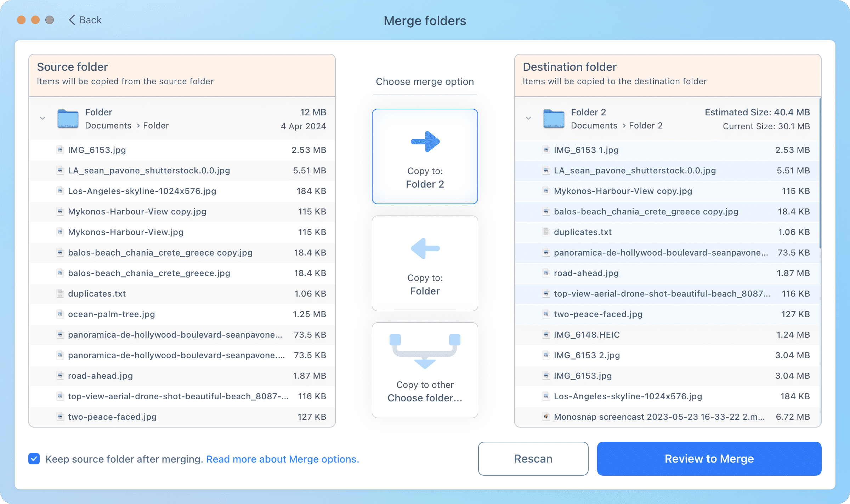The width and height of the screenshot is (850, 504).
Task: Open "Read more about Merge options" link
Action: [x=282, y=459]
